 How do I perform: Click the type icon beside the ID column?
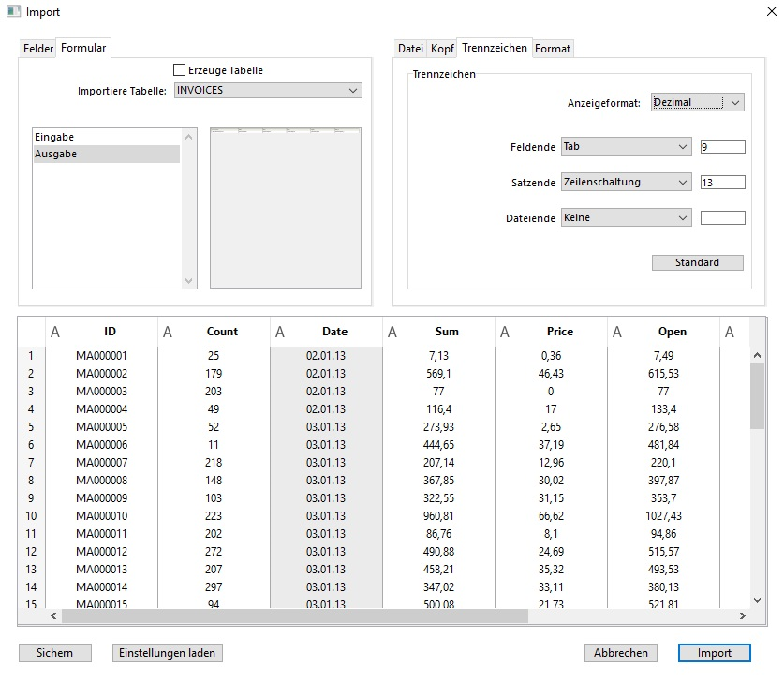coord(54,332)
